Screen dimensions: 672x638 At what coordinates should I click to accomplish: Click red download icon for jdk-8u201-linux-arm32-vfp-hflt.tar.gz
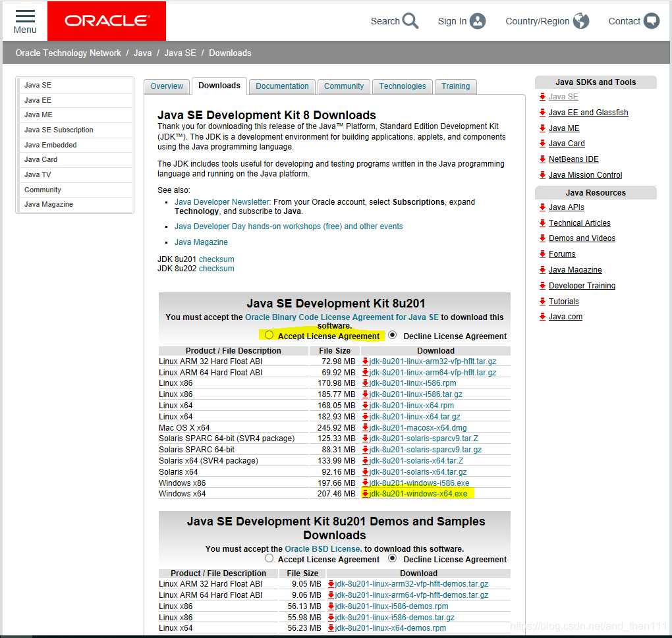pyautogui.click(x=365, y=361)
